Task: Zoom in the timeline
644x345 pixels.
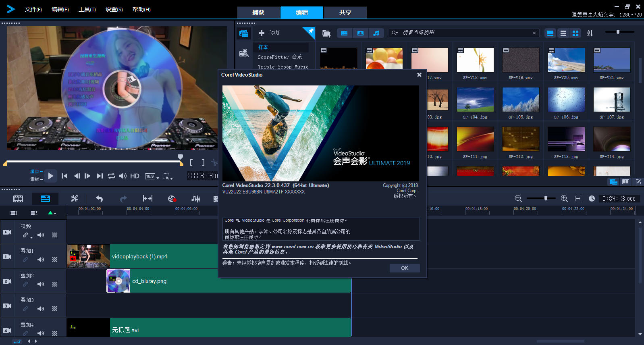Action: [x=565, y=199]
